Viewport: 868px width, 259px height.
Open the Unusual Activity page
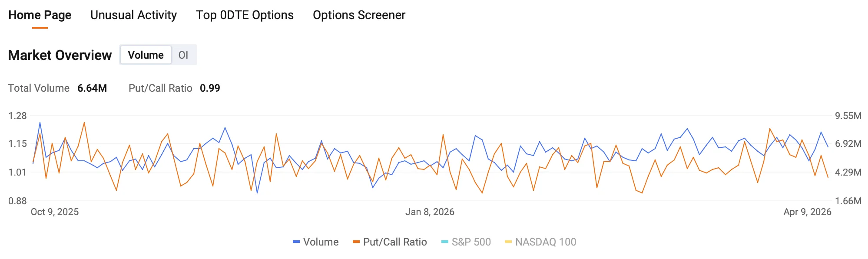pos(133,15)
